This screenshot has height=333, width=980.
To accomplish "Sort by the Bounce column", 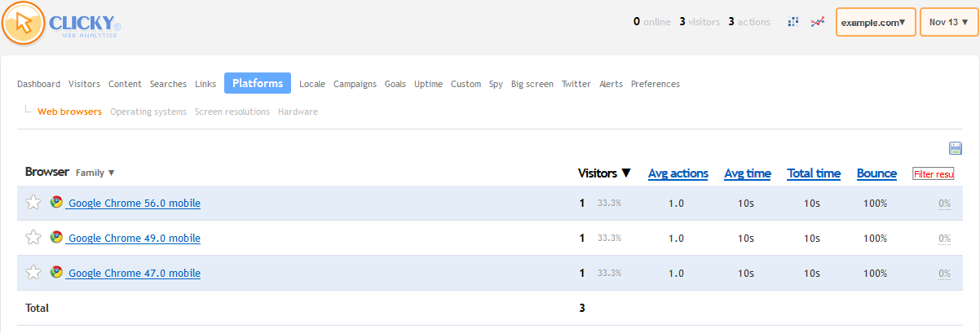I will coord(876,173).
